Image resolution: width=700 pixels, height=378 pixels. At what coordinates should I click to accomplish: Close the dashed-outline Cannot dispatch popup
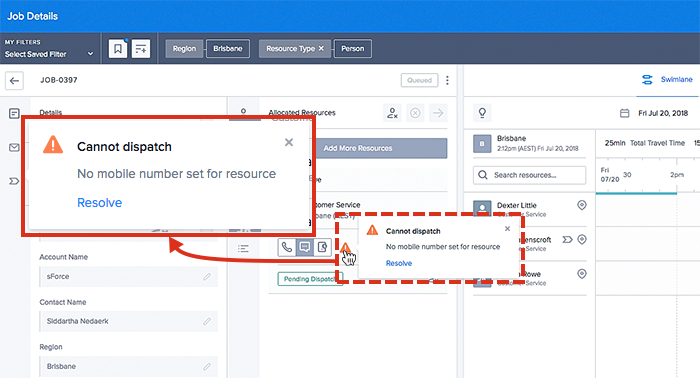click(x=507, y=228)
